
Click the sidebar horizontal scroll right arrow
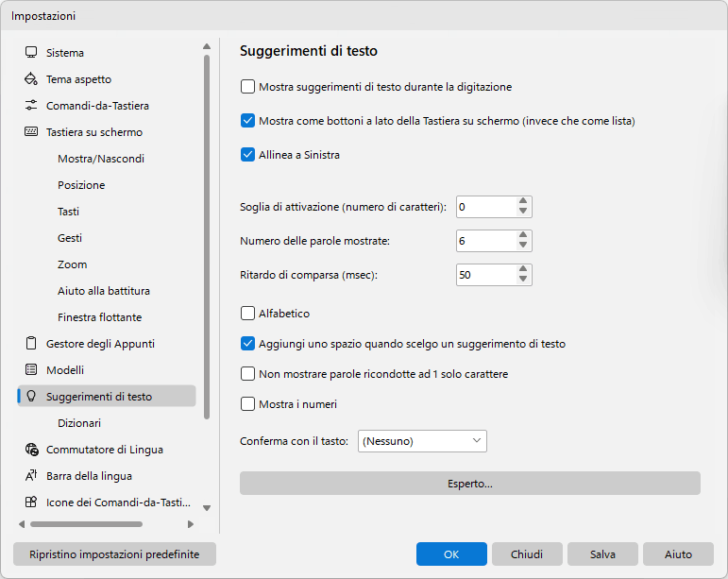(x=191, y=524)
